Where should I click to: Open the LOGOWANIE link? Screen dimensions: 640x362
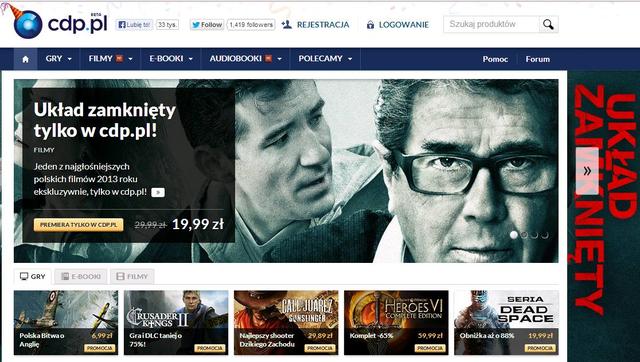click(x=404, y=25)
